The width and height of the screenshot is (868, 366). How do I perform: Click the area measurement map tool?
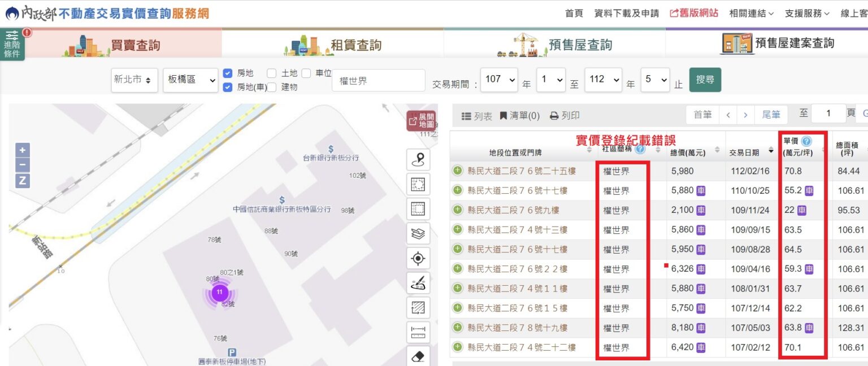pyautogui.click(x=418, y=308)
